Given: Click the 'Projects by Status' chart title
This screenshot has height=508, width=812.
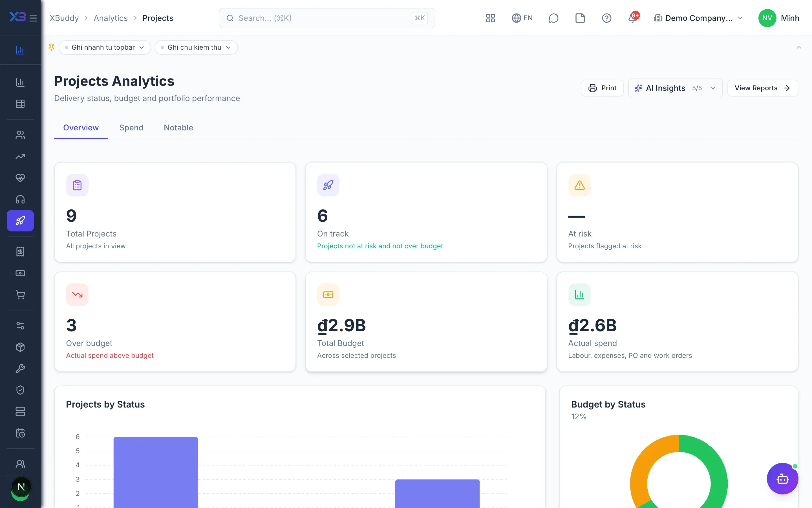Looking at the screenshot, I should point(105,404).
